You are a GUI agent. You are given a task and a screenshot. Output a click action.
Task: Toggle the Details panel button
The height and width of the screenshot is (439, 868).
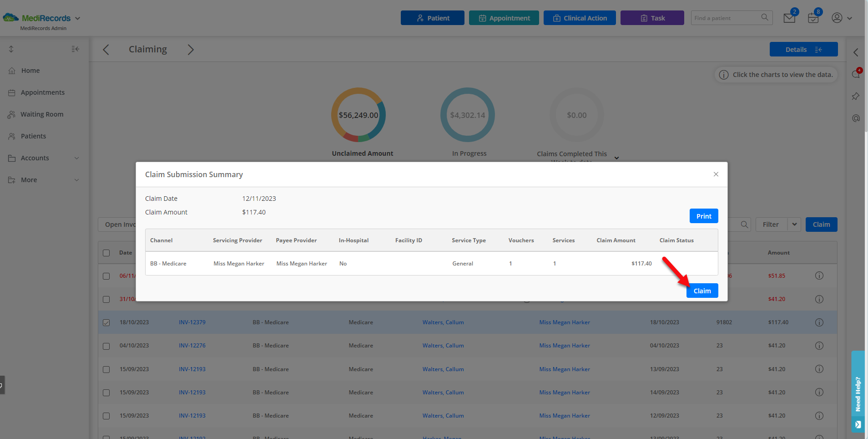pyautogui.click(x=803, y=49)
